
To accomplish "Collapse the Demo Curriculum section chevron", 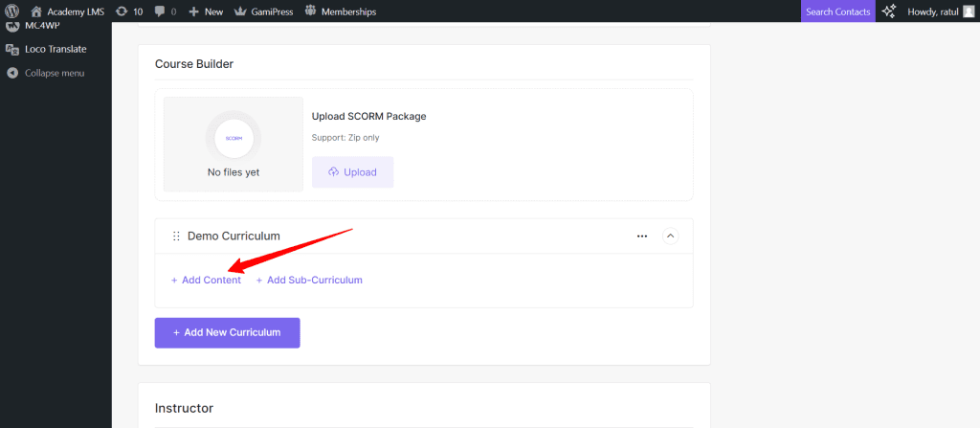I will pos(670,236).
